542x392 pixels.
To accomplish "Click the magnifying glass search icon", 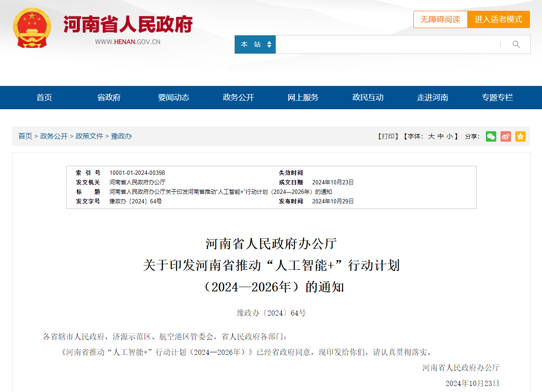I will tap(516, 44).
